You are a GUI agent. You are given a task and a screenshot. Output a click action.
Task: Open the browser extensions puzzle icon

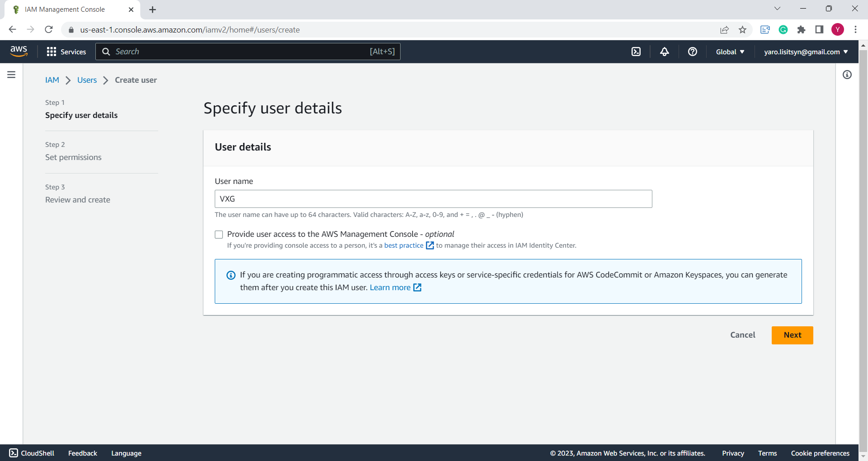click(801, 30)
